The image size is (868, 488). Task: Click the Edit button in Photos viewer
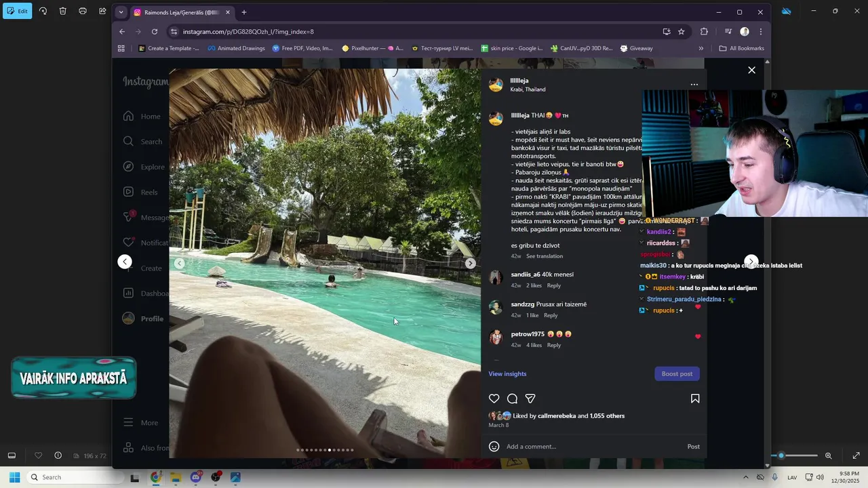[18, 11]
